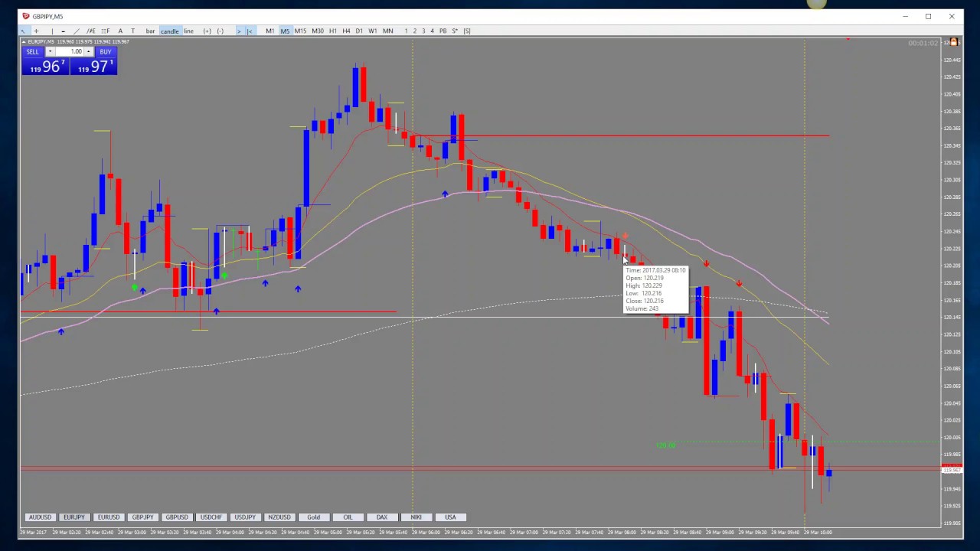This screenshot has height=551, width=980.
Task: Switch to DAX symbol
Action: coord(382,517)
